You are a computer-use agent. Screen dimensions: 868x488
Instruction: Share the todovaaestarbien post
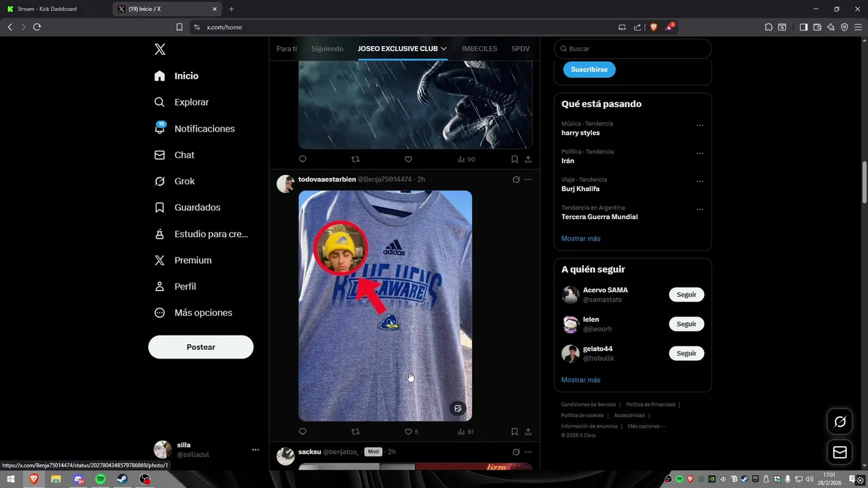pos(528,432)
